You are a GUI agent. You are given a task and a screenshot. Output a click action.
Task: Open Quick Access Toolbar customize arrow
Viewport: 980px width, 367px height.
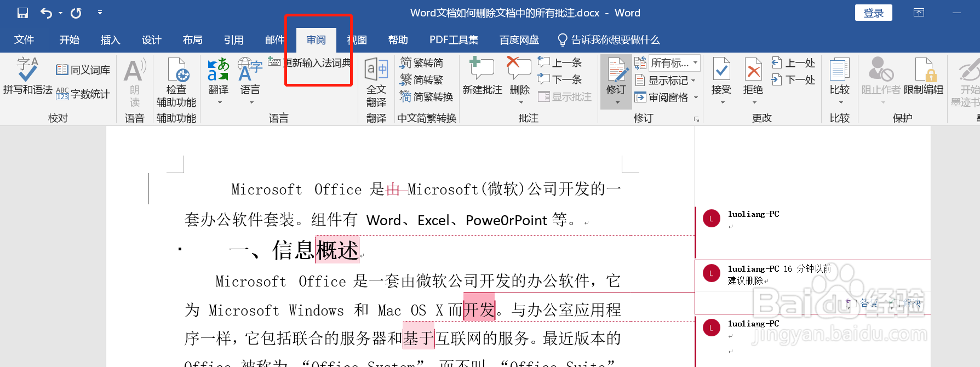point(100,12)
